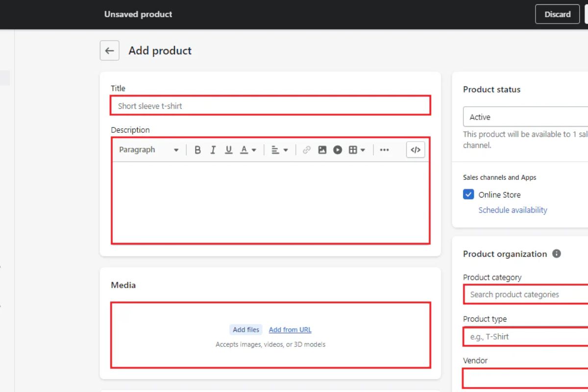Open the Add from URL link
Image resolution: width=588 pixels, height=392 pixels.
tap(290, 330)
